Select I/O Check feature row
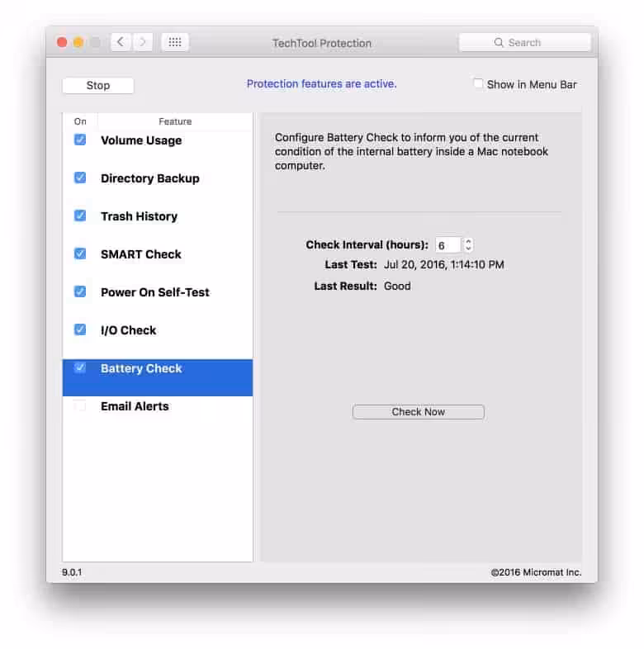644x649 pixels. pos(158,340)
